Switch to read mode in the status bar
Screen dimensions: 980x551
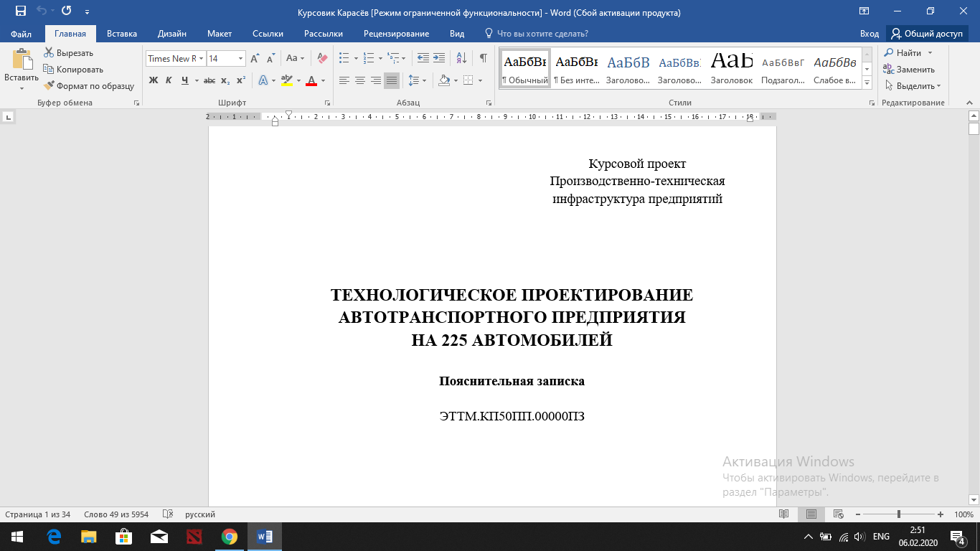pos(784,514)
